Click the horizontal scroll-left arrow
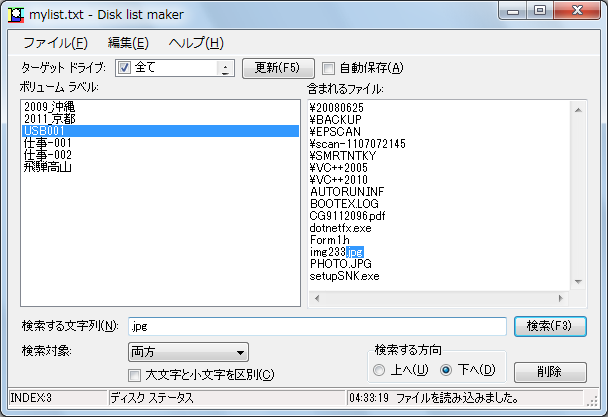 click(317, 298)
